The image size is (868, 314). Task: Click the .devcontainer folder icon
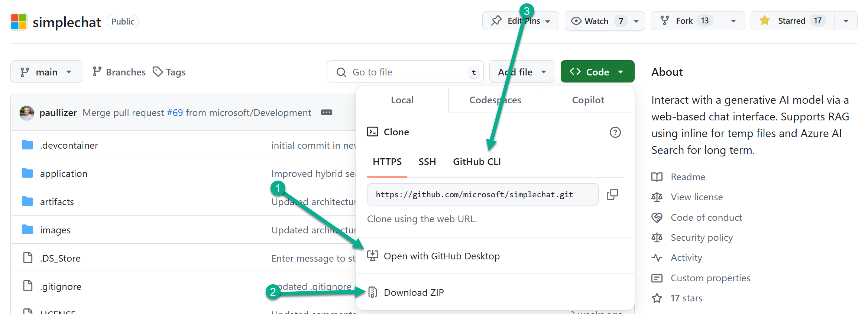point(27,145)
